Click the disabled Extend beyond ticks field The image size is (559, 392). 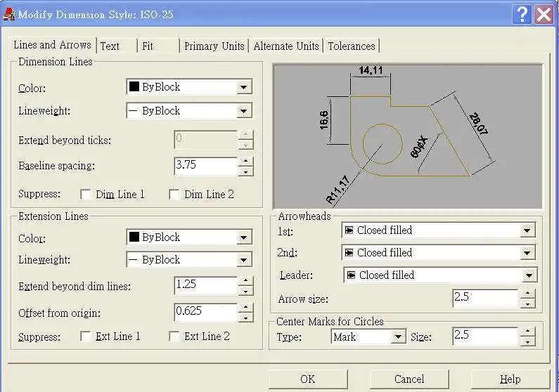(x=206, y=140)
